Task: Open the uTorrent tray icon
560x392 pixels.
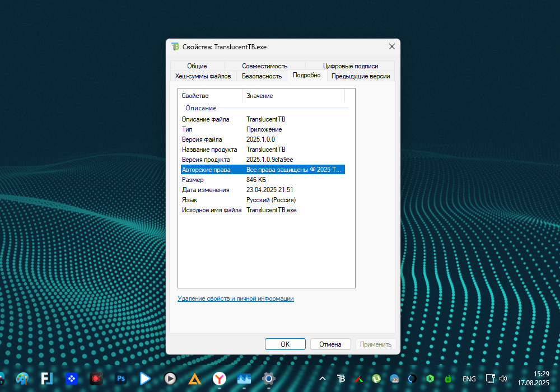Action: 376,379
